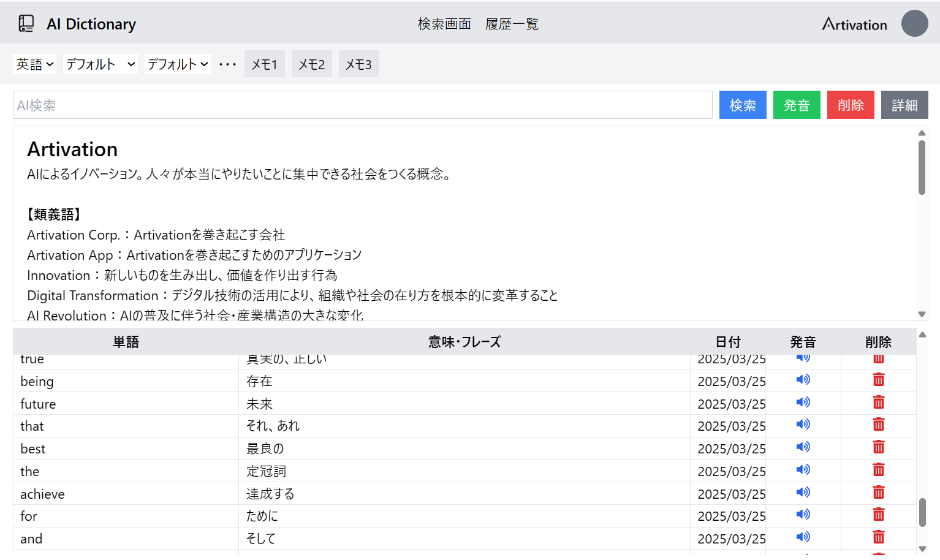The width and height of the screenshot is (940, 560).
Task: Click history table scroll-up arrow
Action: 922,335
